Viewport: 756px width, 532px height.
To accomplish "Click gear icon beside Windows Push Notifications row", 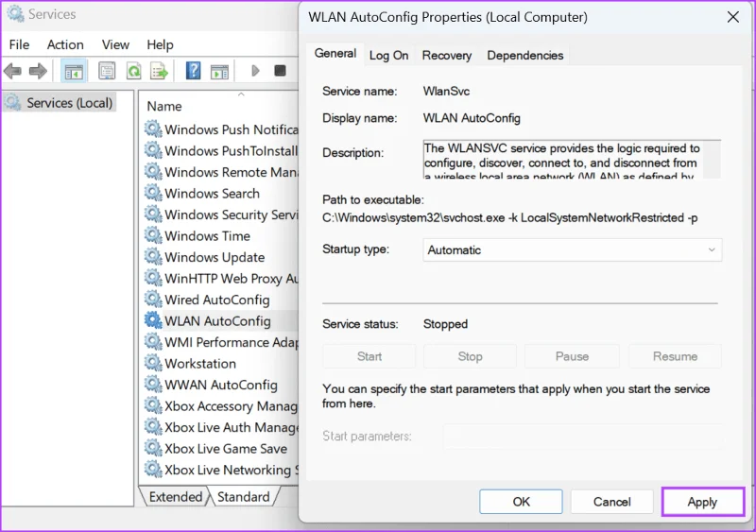I will [x=153, y=129].
